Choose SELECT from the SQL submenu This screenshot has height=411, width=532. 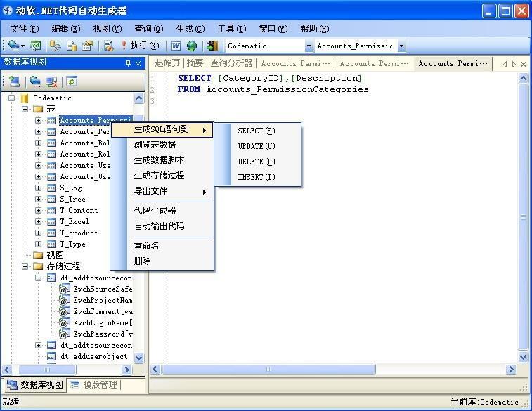pos(256,131)
